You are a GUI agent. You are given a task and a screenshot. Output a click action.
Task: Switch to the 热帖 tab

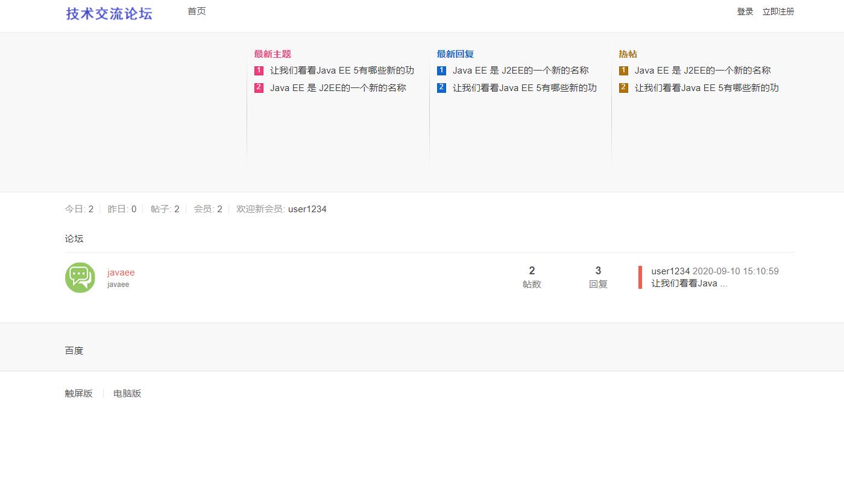pyautogui.click(x=628, y=54)
